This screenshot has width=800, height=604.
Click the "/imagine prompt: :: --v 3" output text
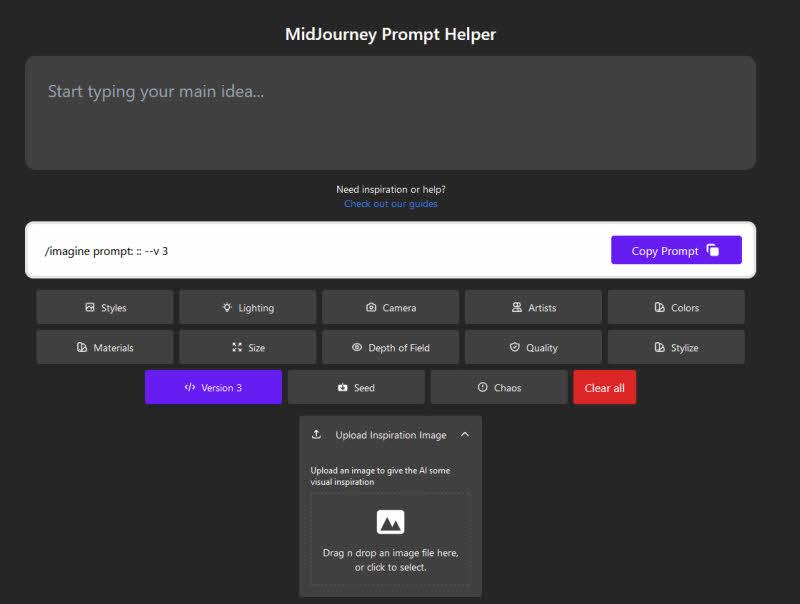107,251
